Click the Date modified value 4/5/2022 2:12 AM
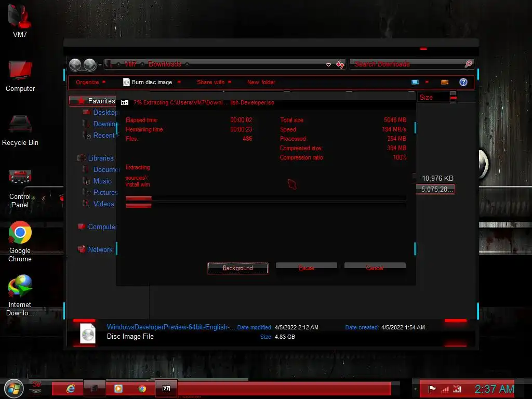The width and height of the screenshot is (532, 399). (x=297, y=327)
